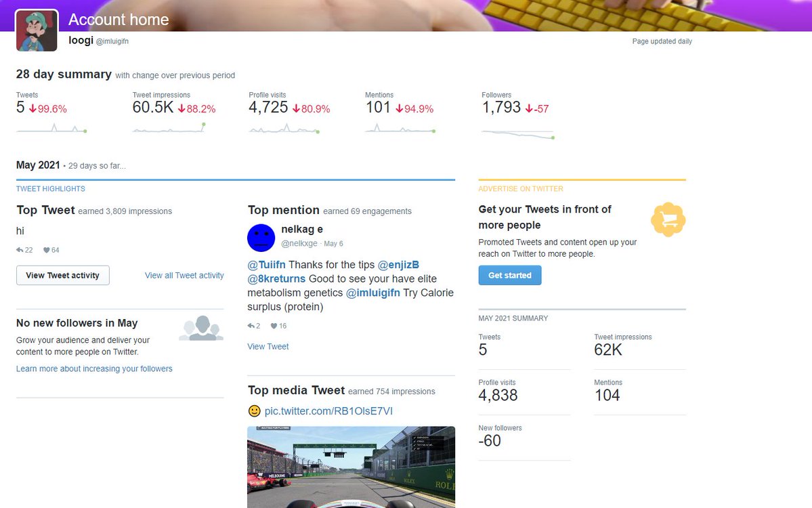Click the Get started button
This screenshot has width=812, height=508.
[509, 276]
